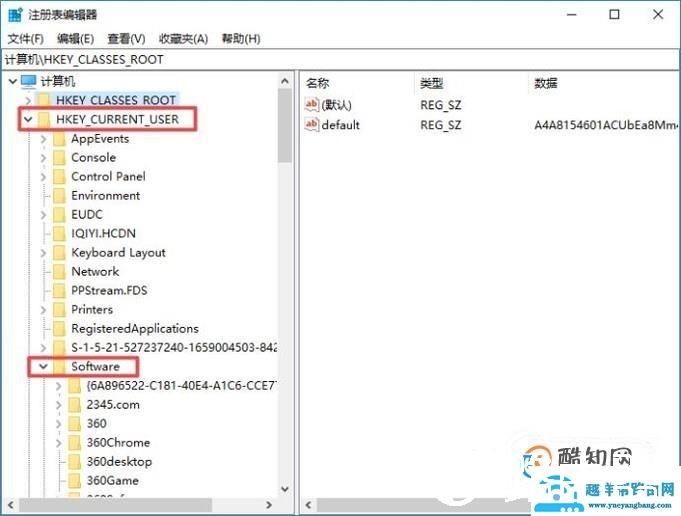The image size is (681, 516).
Task: Click the tree pane vertical scrollbar thumb
Action: click(285, 125)
